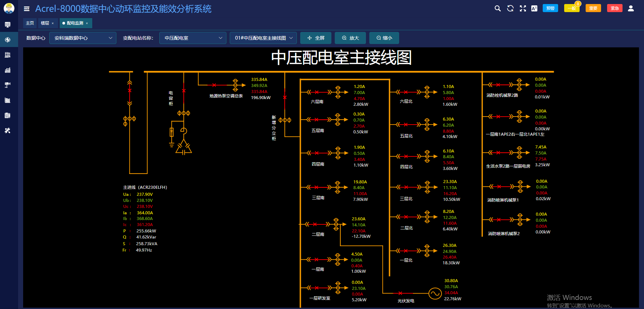Image resolution: width=644 pixels, height=309 pixels.
Task: Click the 二层北 label
Action: 407,228
